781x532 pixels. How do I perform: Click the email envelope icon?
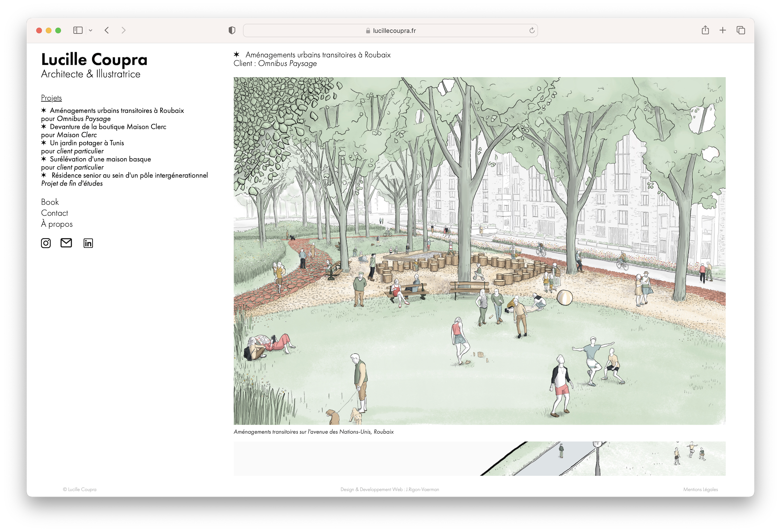tap(66, 242)
